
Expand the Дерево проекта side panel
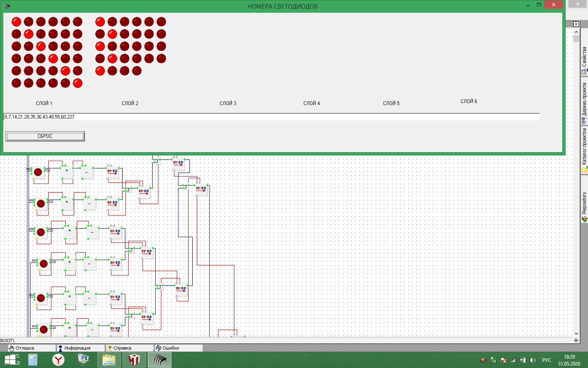[584, 103]
